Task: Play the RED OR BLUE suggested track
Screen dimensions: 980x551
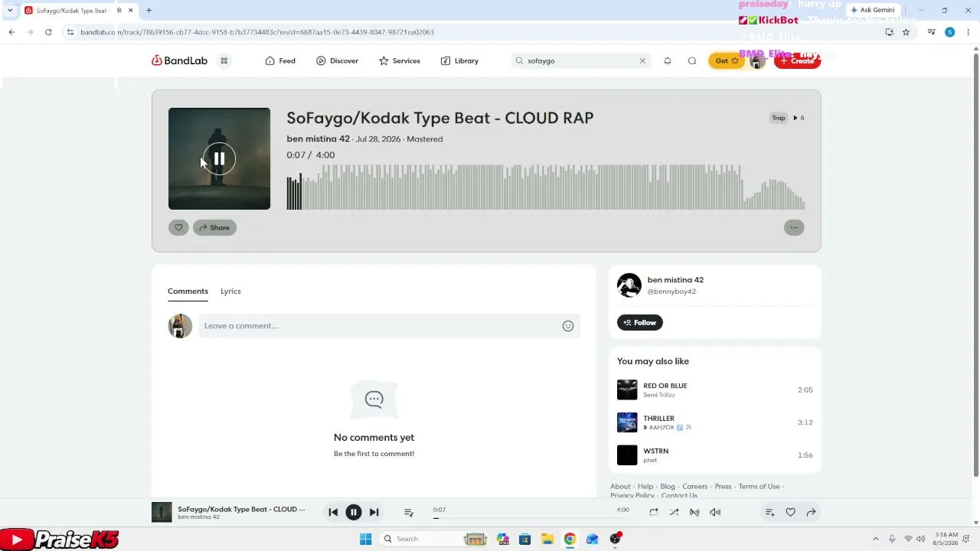Action: coord(627,390)
